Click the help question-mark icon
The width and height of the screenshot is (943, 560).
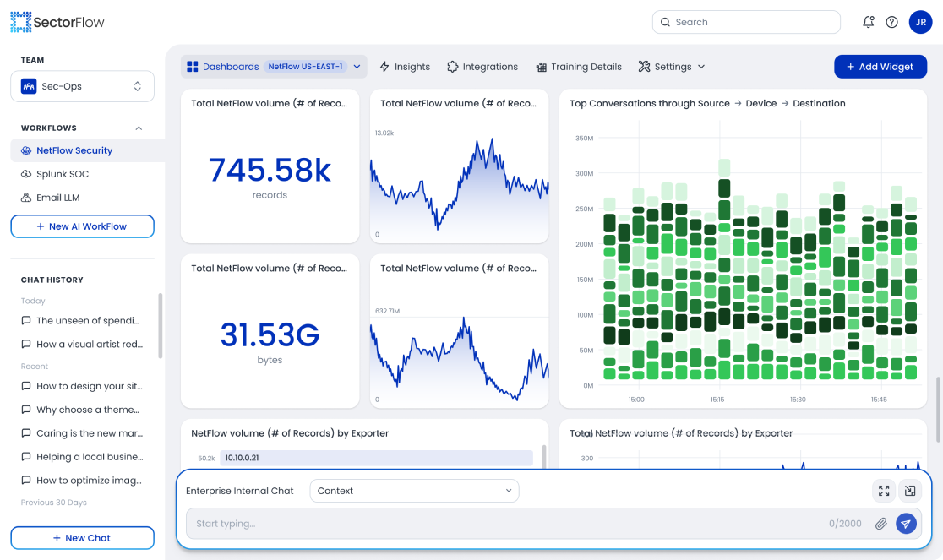pyautogui.click(x=891, y=22)
